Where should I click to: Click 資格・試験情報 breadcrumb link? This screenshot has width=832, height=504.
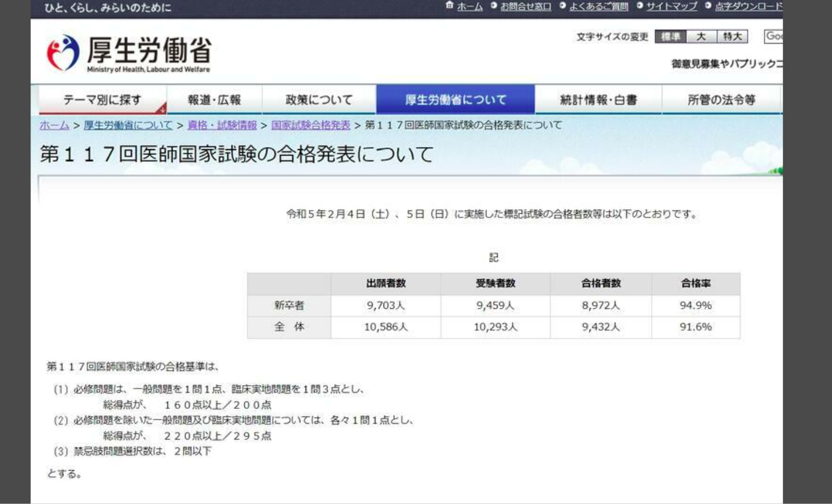point(222,126)
